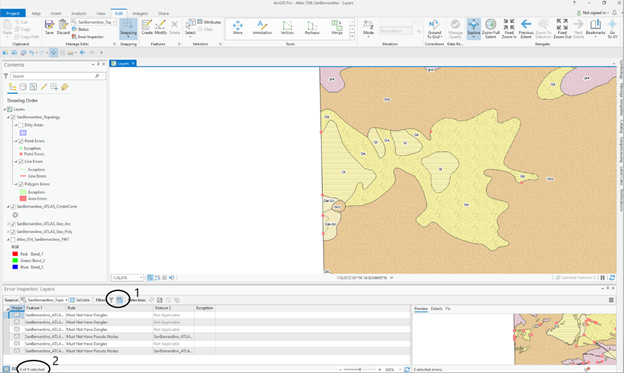Image resolution: width=624 pixels, height=373 pixels.
Task: Open the topology selector dropdown in ribbon
Action: pos(114,22)
